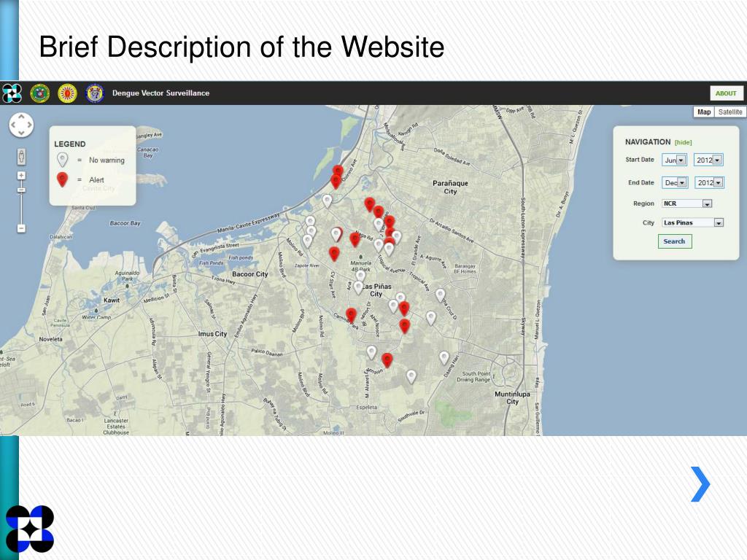
Task: Click red marker on Carnival Park street
Action: 351,315
